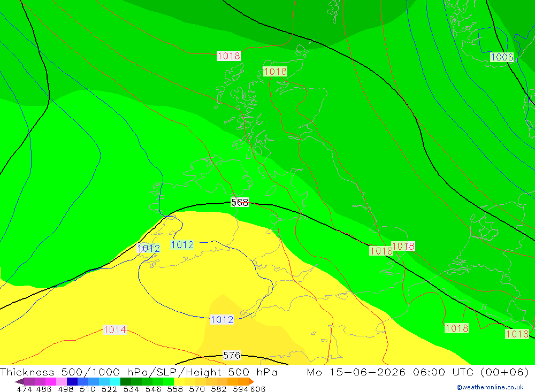Click the orange arrow tip at legend end
Image resolution: width=535 pixels, height=392 pixels.
tap(251, 381)
